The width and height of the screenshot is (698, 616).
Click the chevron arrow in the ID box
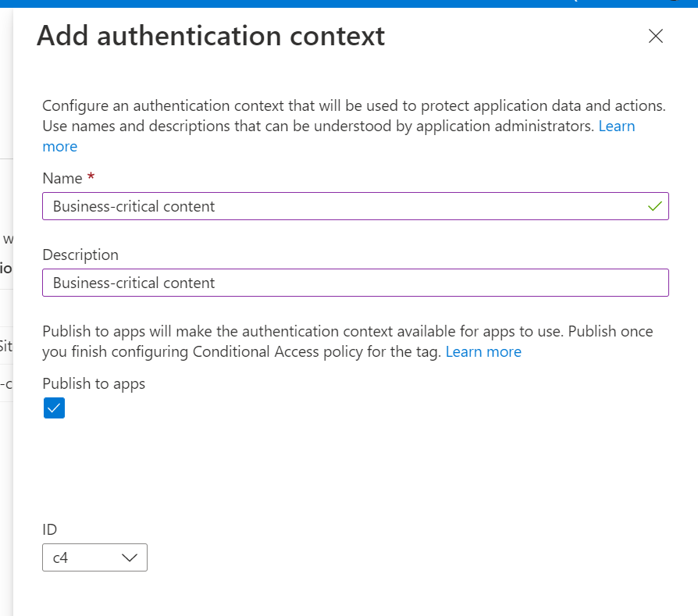coord(130,557)
